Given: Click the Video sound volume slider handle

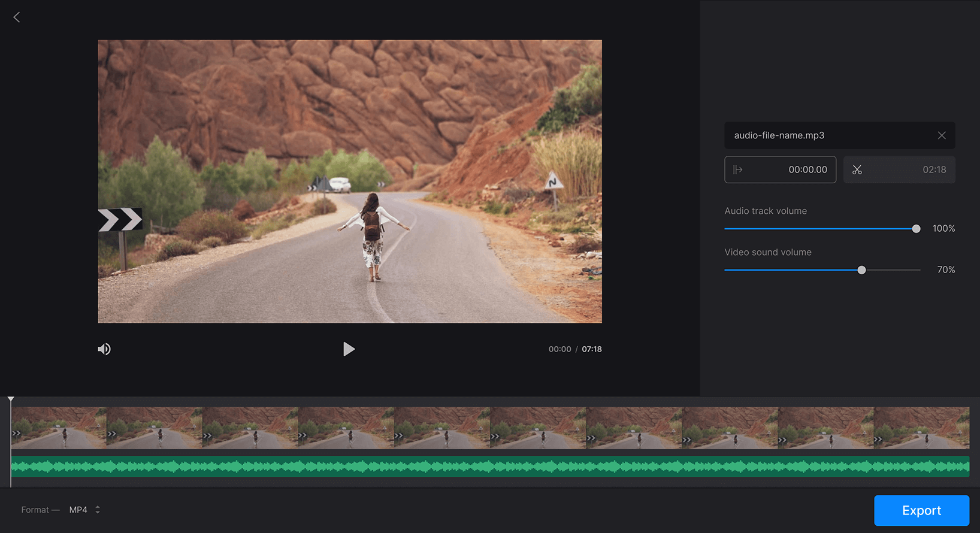Looking at the screenshot, I should [861, 270].
